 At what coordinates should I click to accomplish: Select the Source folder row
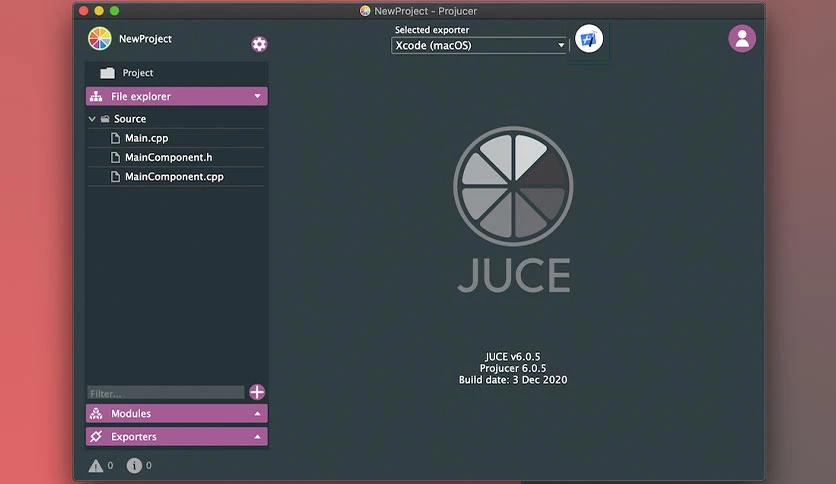click(176, 119)
